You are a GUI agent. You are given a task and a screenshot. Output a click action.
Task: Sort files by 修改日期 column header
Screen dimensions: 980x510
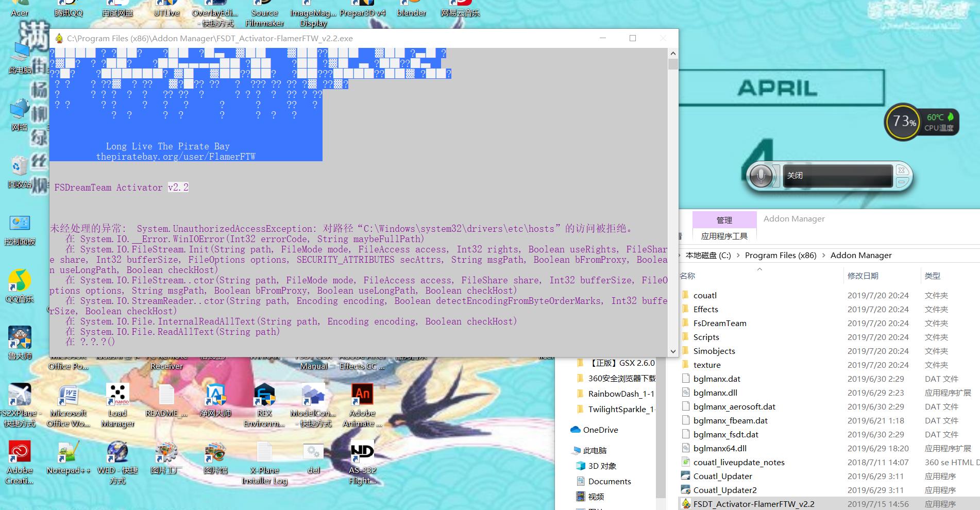coord(863,276)
